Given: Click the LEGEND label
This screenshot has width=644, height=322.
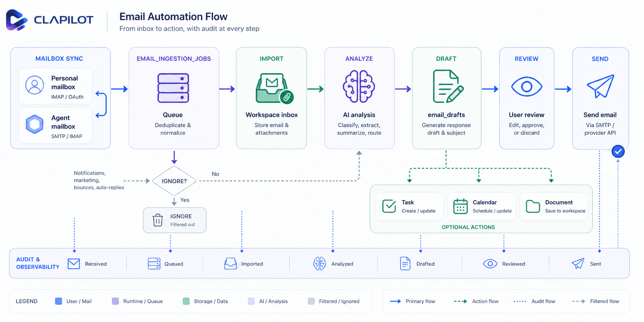Looking at the screenshot, I should click(27, 301).
